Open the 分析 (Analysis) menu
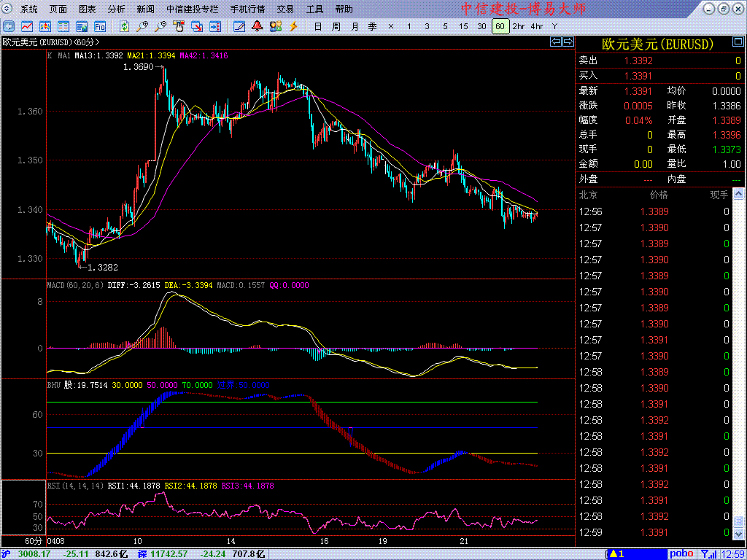Image resolution: width=747 pixels, height=560 pixels. click(x=116, y=9)
